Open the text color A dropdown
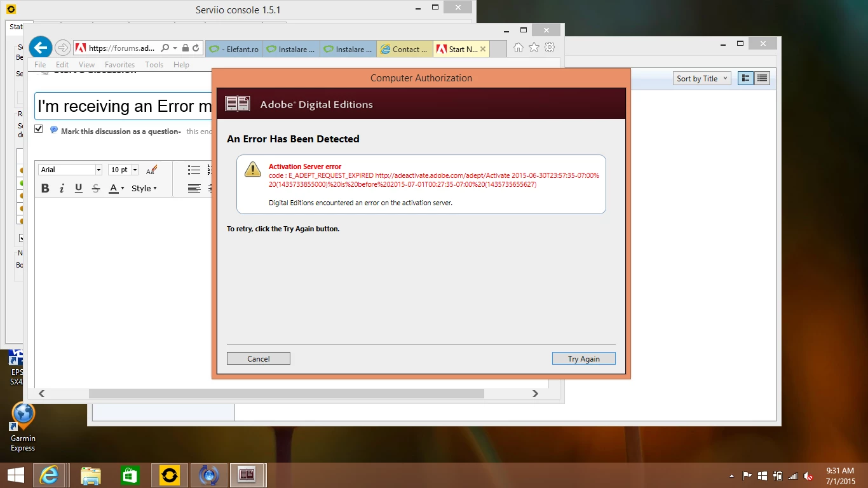This screenshot has width=868, height=488. coord(116,188)
